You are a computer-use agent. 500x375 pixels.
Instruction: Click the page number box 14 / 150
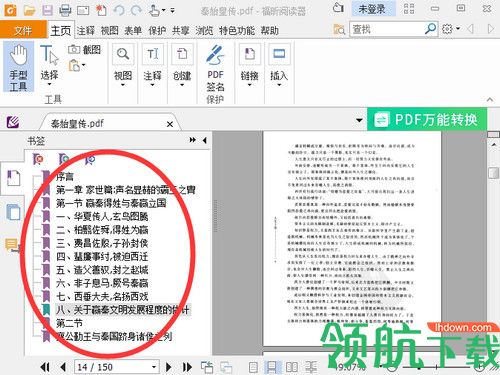coord(116,367)
